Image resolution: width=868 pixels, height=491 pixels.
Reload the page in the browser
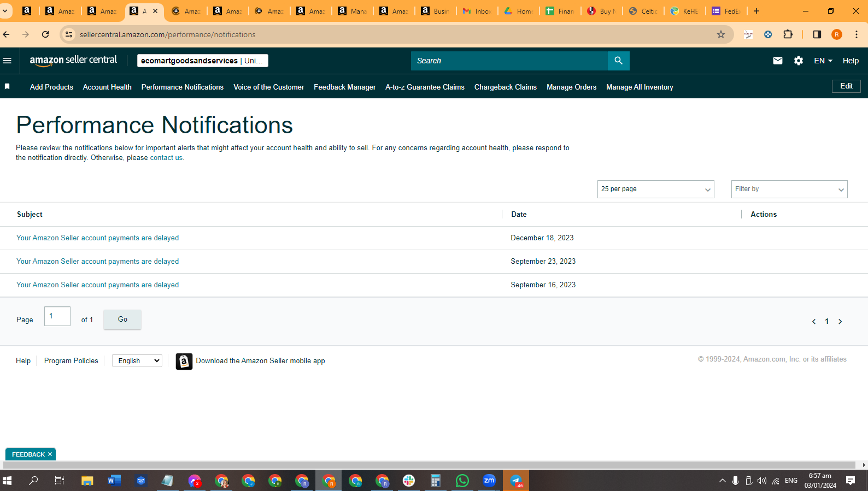click(45, 34)
